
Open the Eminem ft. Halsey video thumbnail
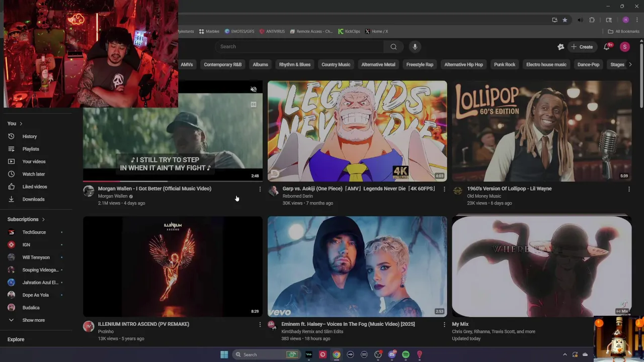[x=357, y=266]
